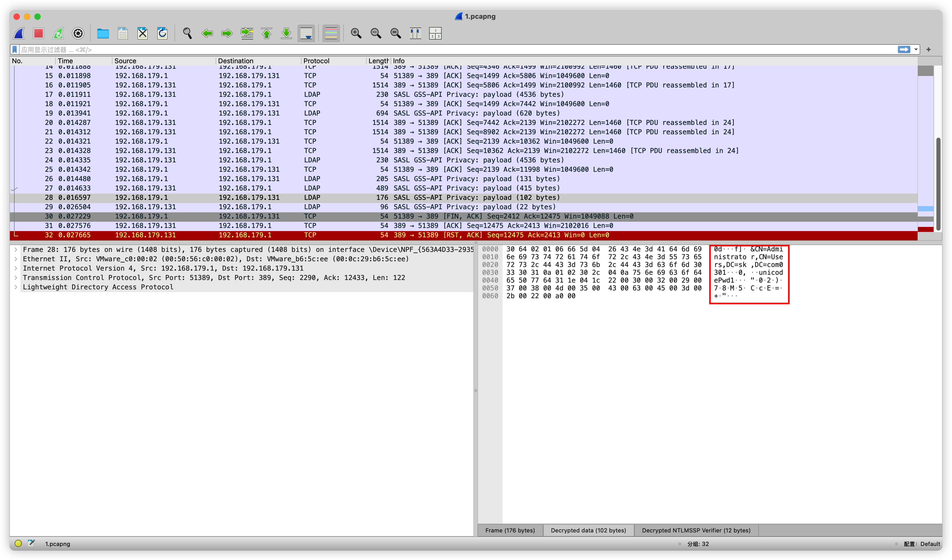Open Decrypted NTLMSSP Verifier (12 bytes) tab
Screen dimensions: 952x560
[696, 530]
